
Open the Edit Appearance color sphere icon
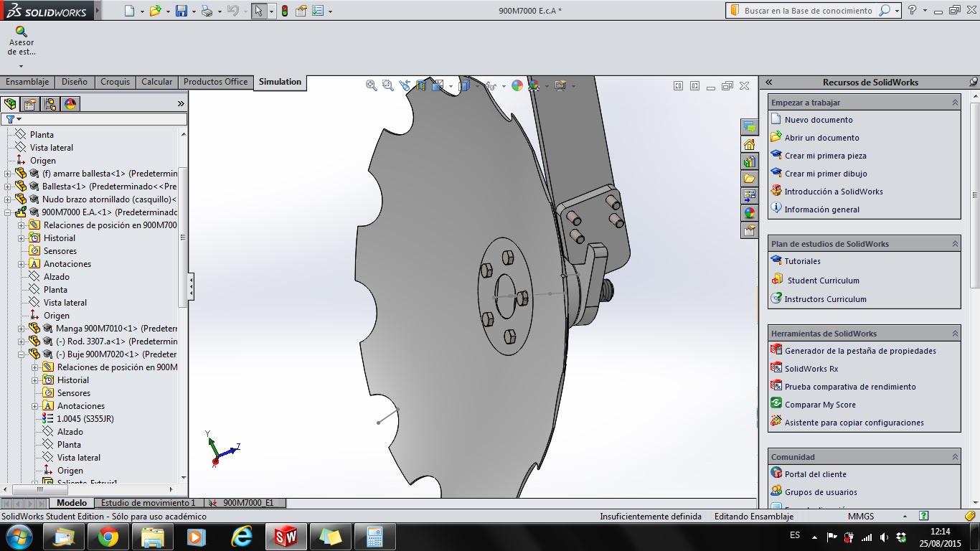(517, 85)
